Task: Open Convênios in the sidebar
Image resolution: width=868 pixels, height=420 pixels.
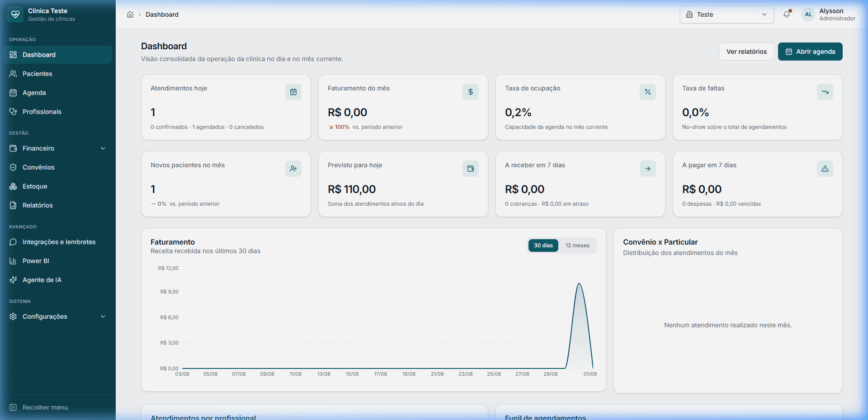Action: 58,167
